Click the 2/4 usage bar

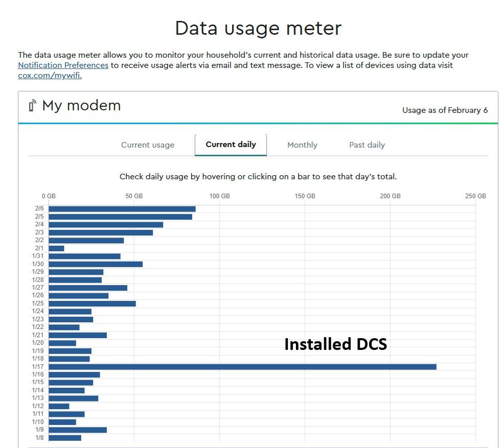tap(106, 225)
